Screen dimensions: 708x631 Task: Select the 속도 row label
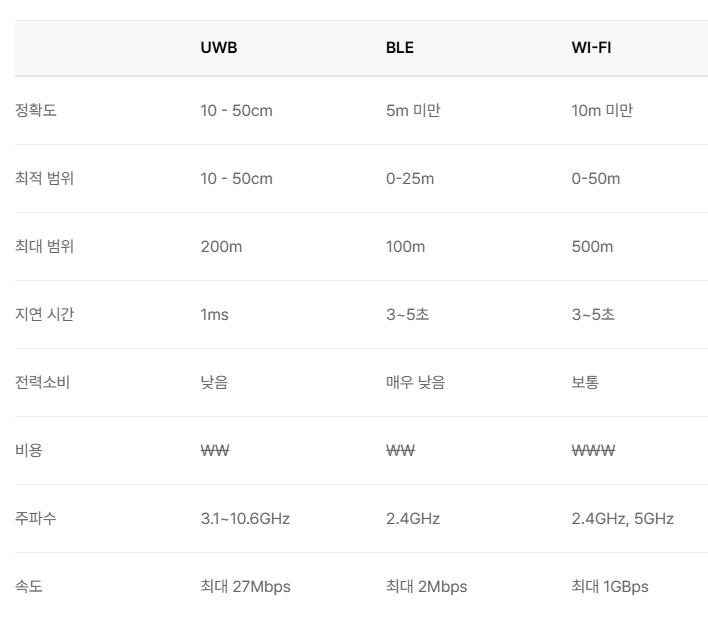pyautogui.click(x=30, y=586)
